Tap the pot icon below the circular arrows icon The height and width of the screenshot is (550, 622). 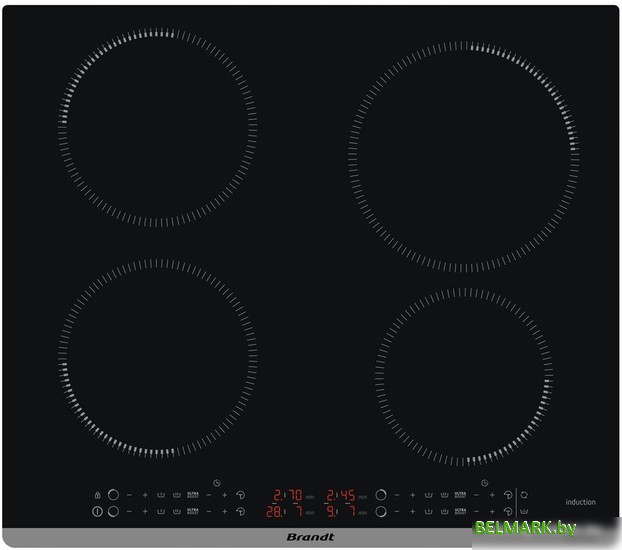click(x=524, y=511)
